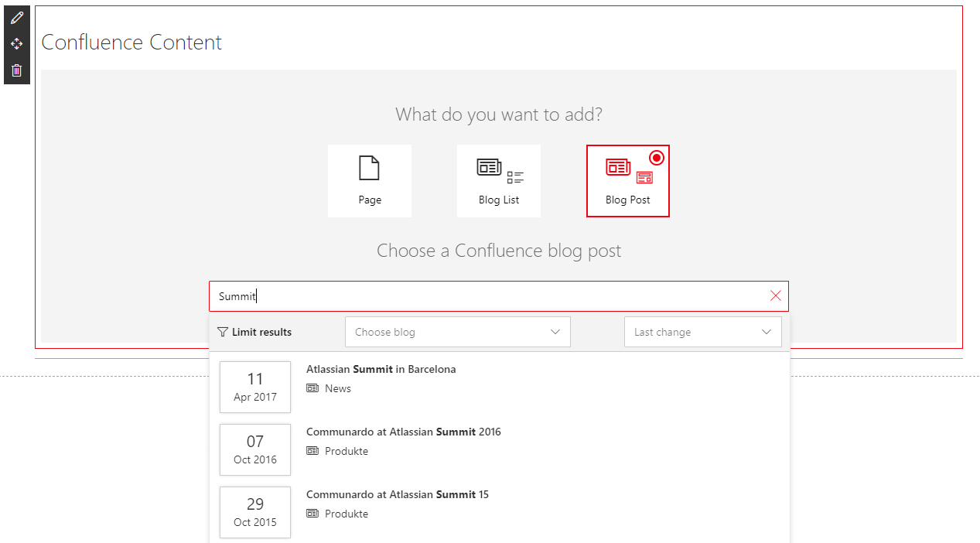
Task: Open the Last change sorting dropdown
Action: click(x=702, y=331)
